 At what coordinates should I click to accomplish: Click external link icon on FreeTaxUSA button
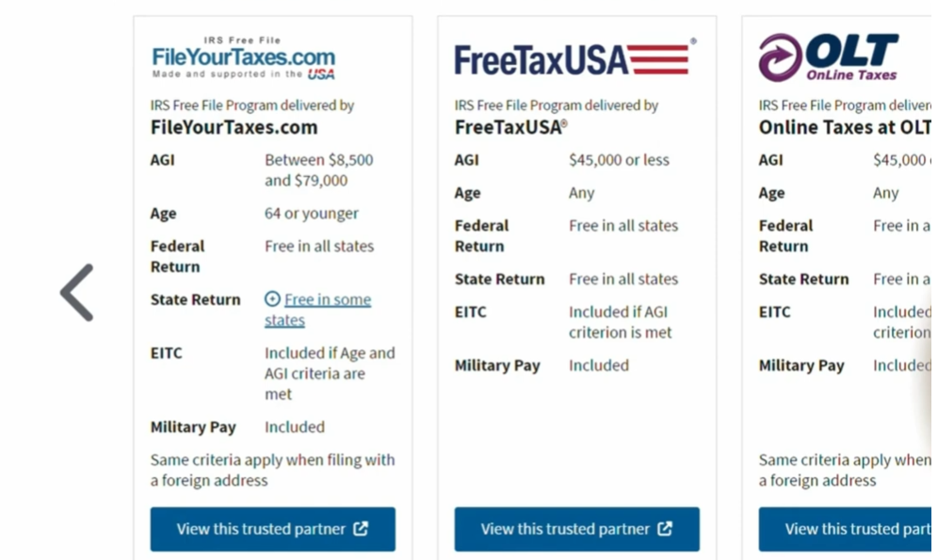(x=665, y=529)
